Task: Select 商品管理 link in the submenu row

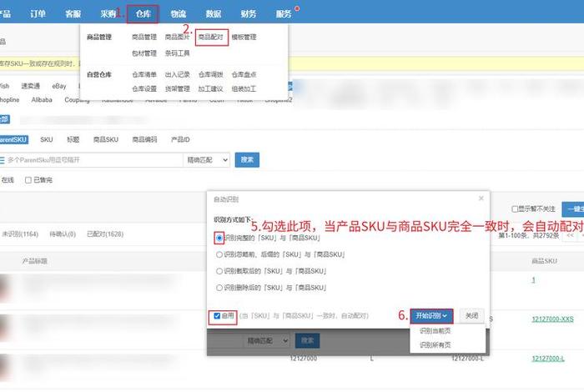Action: point(144,38)
